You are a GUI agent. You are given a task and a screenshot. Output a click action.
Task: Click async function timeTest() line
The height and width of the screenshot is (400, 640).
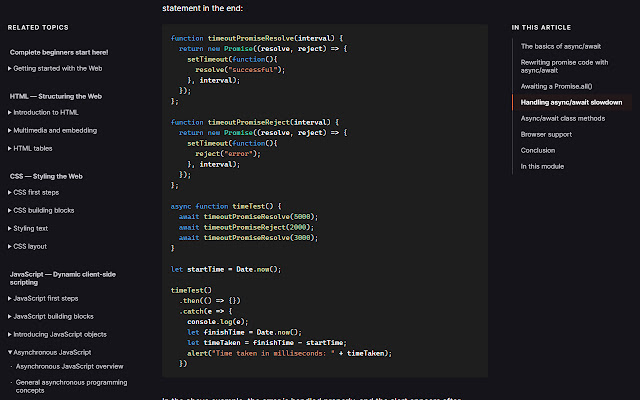tap(226, 207)
